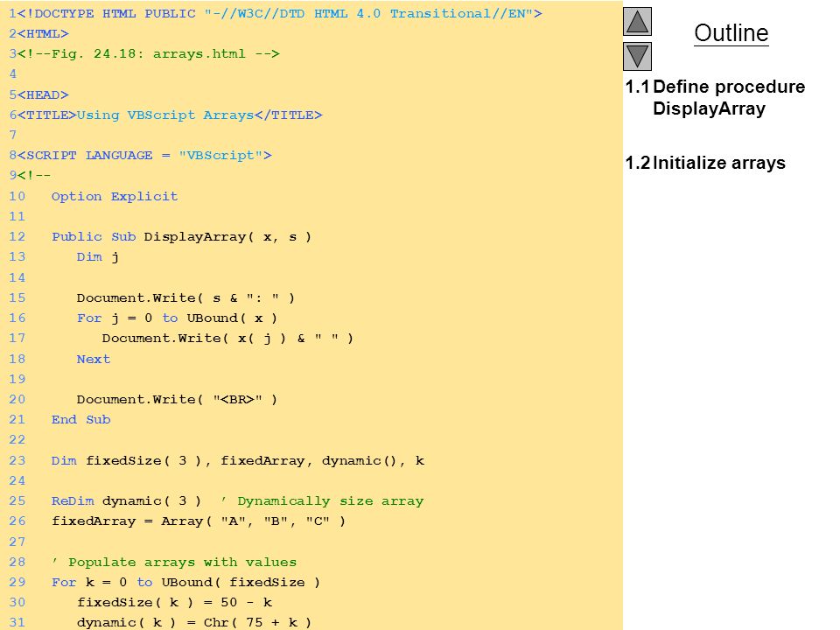
Task: Click the Populate arrays with values comment
Action: point(175,562)
